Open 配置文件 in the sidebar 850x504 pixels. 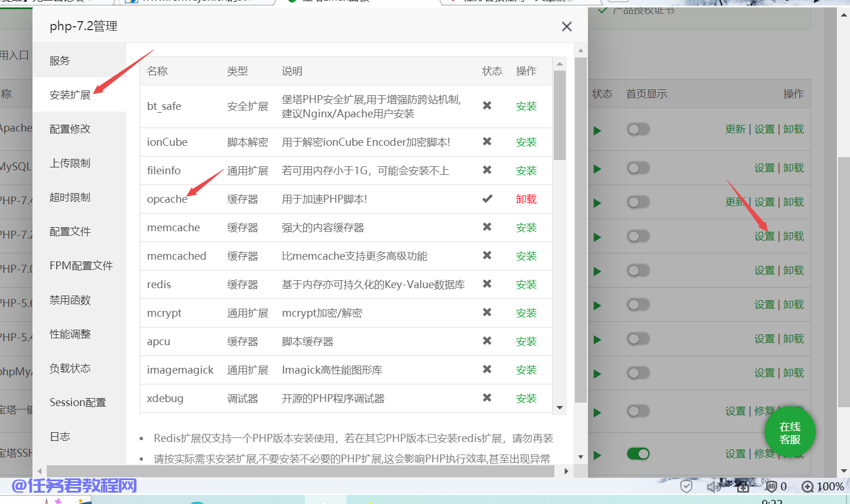pyautogui.click(x=79, y=231)
